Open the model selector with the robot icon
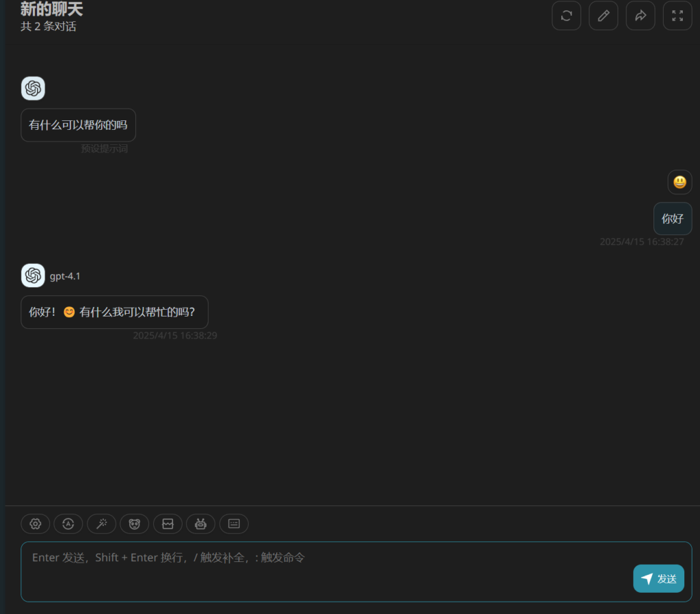Viewport: 700px width, 614px height. coord(200,524)
